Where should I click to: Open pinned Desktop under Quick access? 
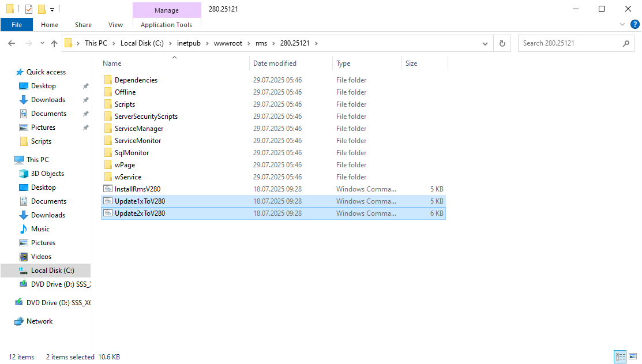tap(43, 86)
